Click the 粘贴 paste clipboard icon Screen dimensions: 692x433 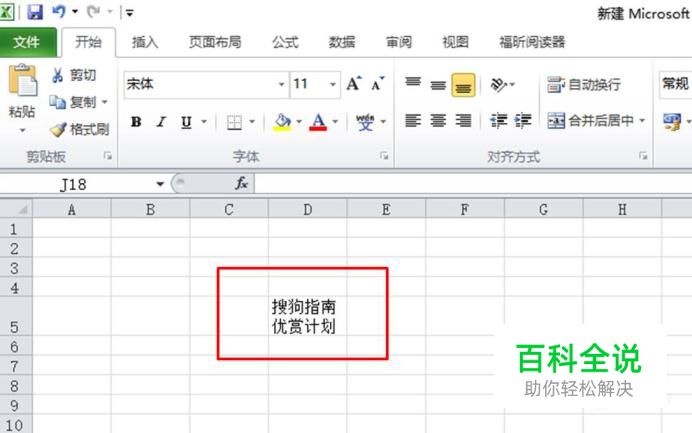[x=23, y=80]
